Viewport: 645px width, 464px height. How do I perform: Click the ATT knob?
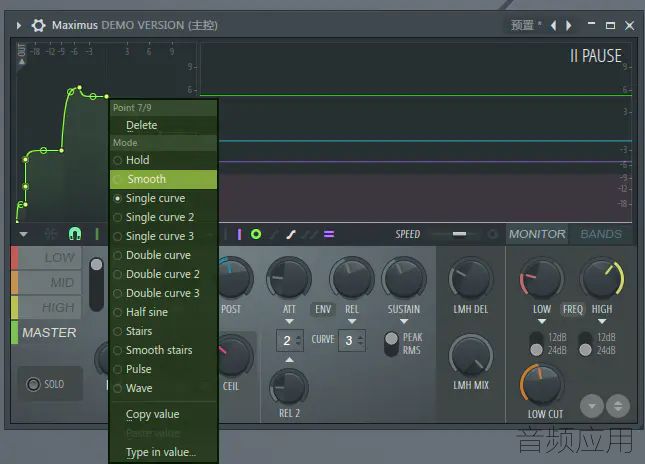click(289, 278)
